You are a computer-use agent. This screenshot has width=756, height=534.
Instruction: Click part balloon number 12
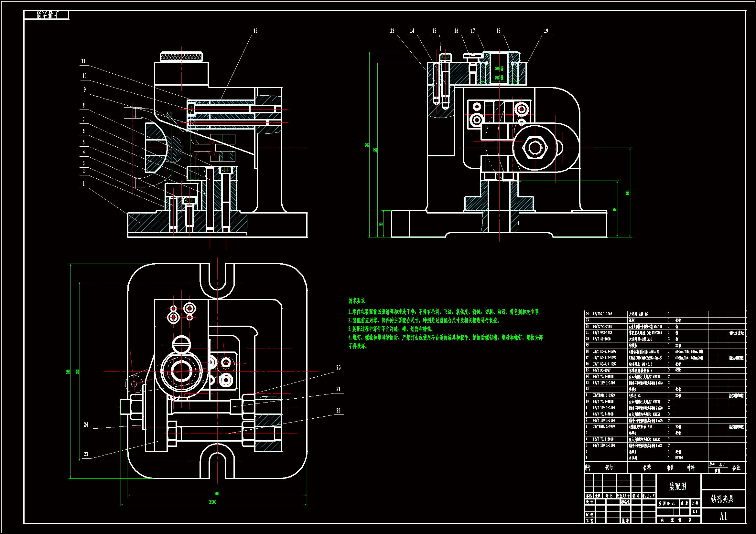pyautogui.click(x=255, y=31)
